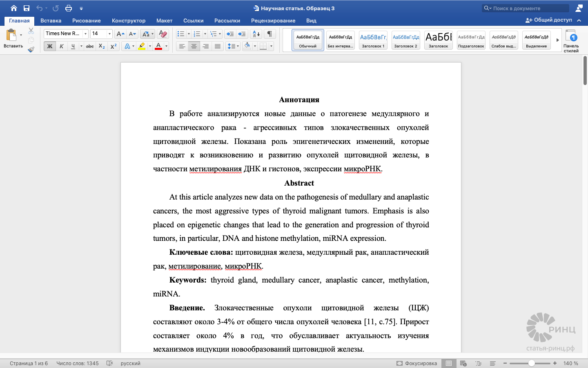The width and height of the screenshot is (588, 368).
Task: Undo the last action
Action: click(x=39, y=8)
